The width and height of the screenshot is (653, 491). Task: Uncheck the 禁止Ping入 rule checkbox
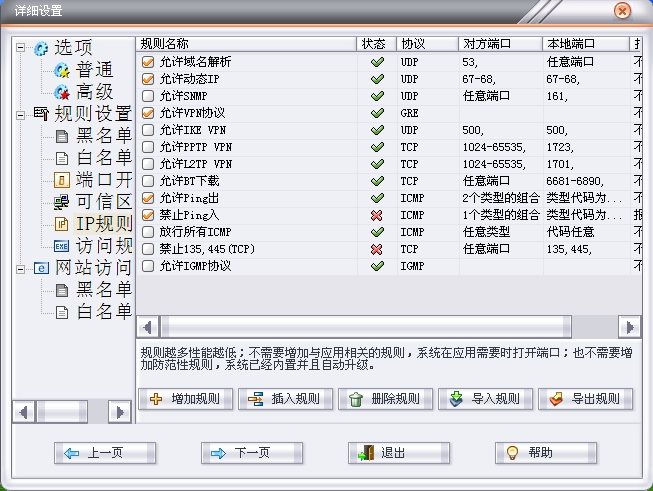tap(148, 215)
